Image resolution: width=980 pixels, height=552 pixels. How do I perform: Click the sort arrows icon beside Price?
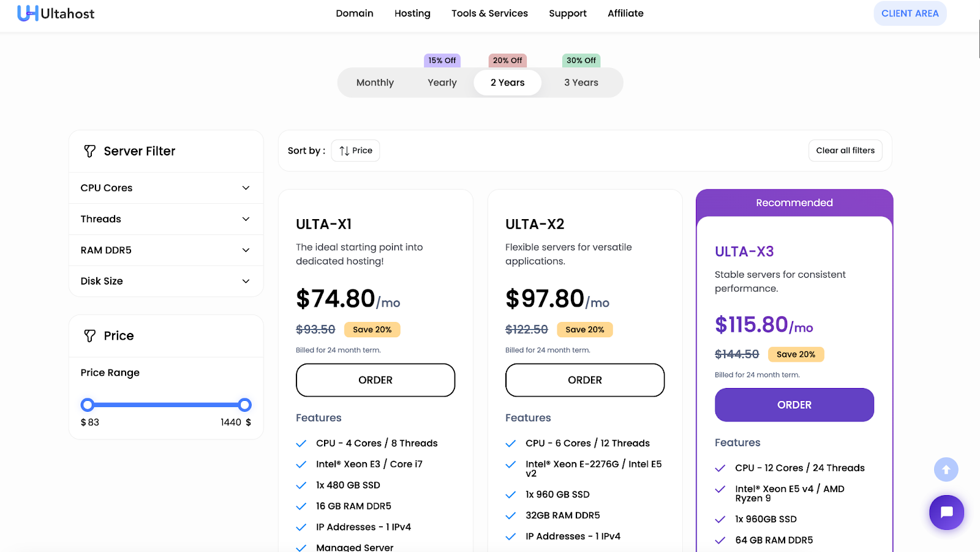pos(344,151)
